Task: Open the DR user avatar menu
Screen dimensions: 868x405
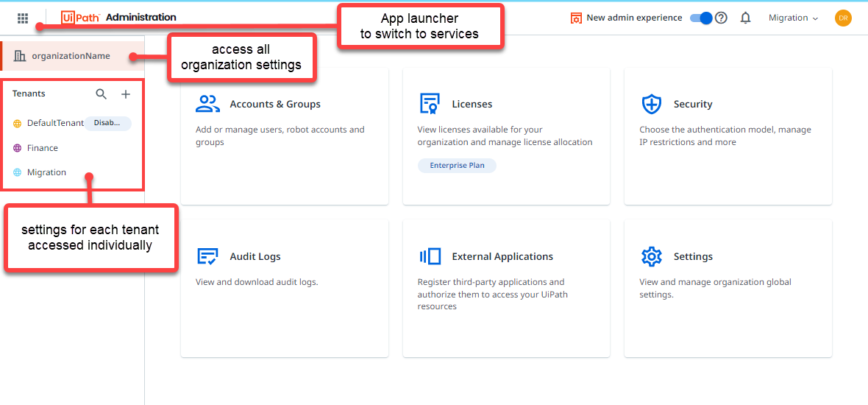Action: [x=842, y=18]
